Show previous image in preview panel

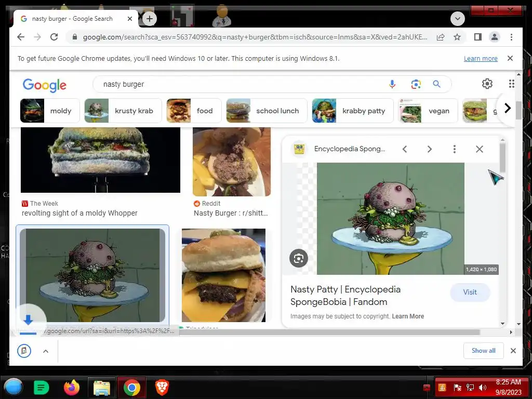404,149
